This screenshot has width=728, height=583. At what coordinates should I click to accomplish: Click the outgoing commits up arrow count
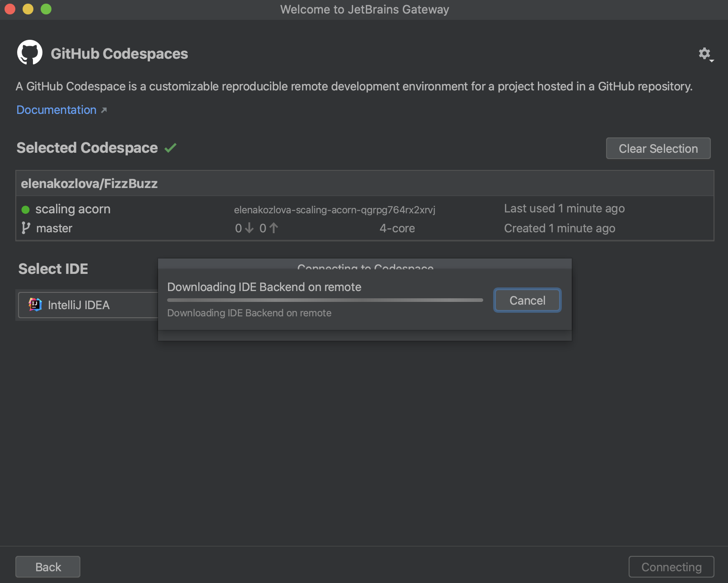point(268,228)
